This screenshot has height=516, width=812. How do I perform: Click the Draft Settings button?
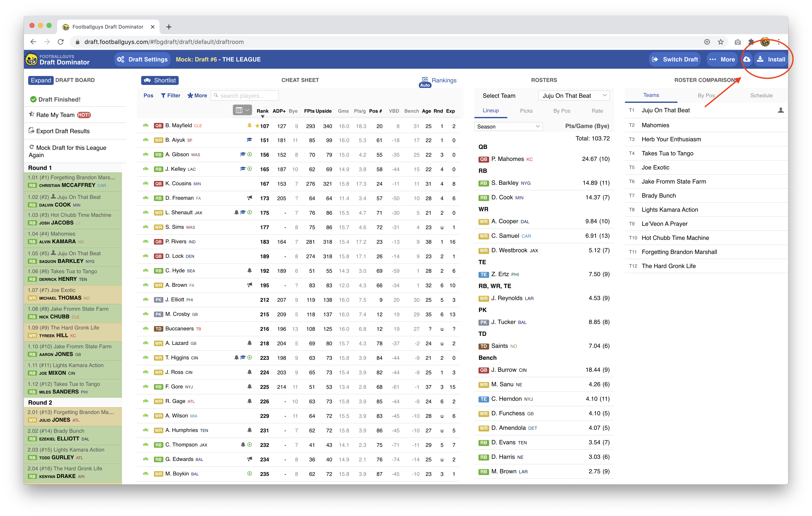coord(142,59)
